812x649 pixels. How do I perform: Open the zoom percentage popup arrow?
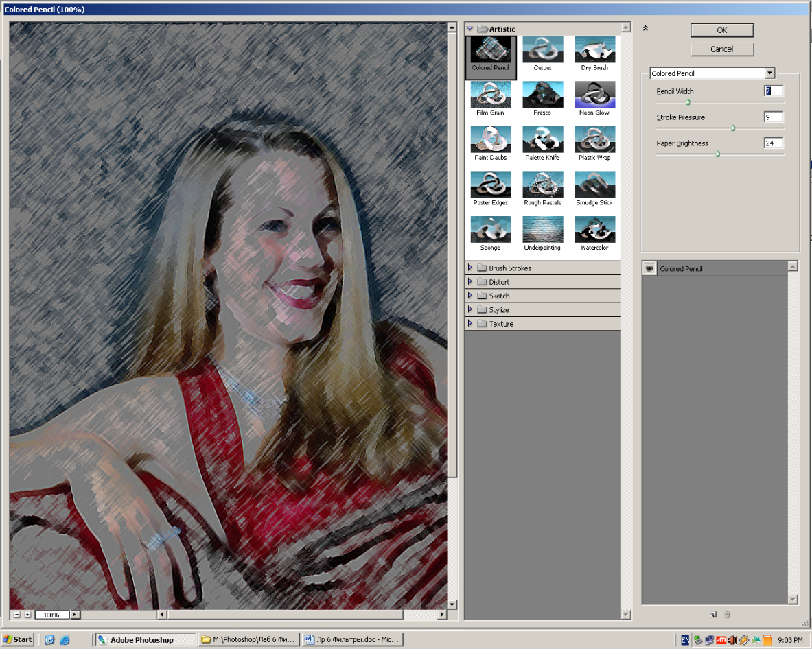coord(75,614)
